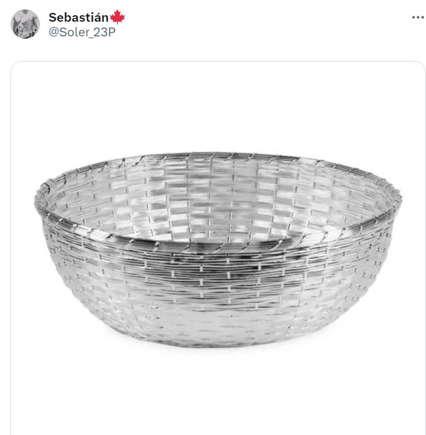Click the red maple leaf emoji

click(117, 17)
